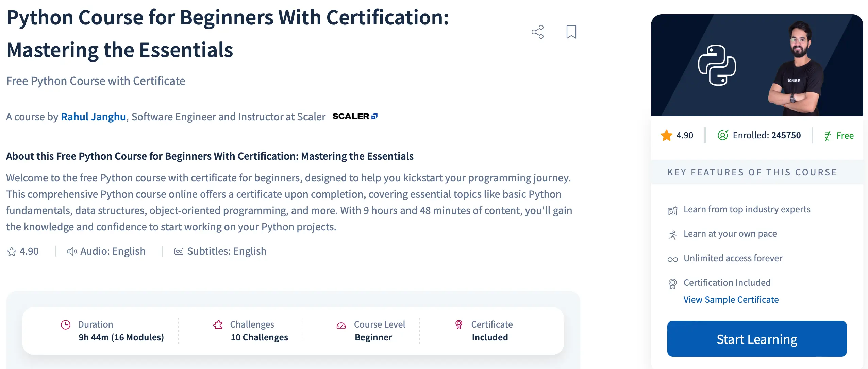
Task: Click the industry experts feature icon
Action: coord(672,210)
